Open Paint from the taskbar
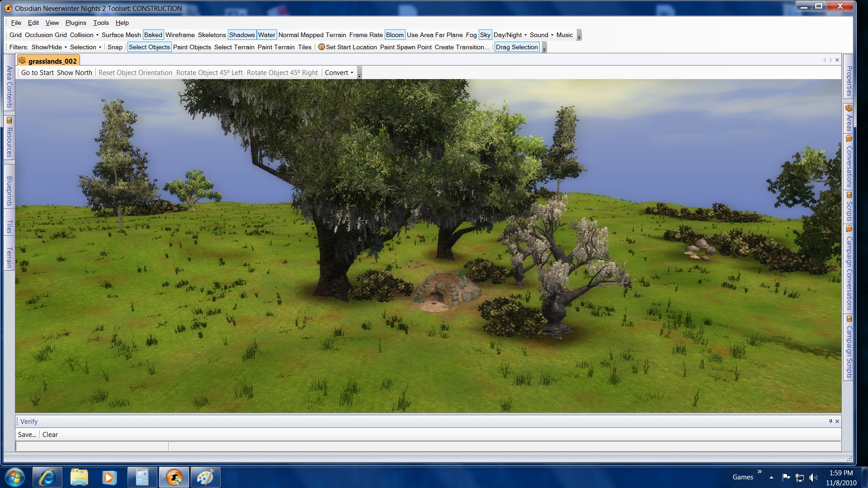This screenshot has height=488, width=868. pos(205,477)
